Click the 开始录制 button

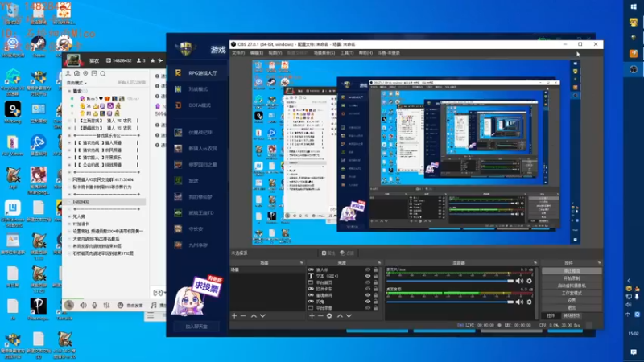point(572,278)
